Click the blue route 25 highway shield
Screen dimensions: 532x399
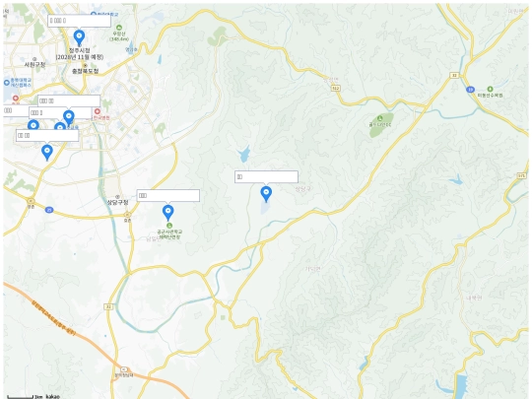click(49, 210)
